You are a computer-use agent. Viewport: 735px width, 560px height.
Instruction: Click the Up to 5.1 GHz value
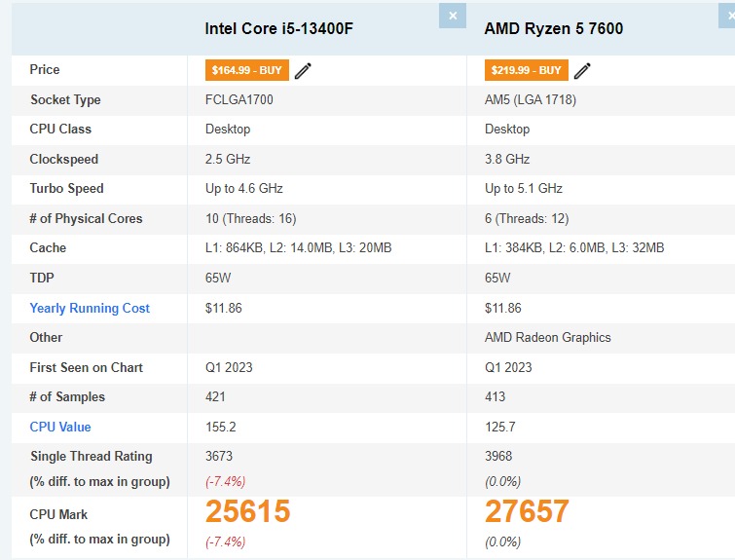[524, 189]
